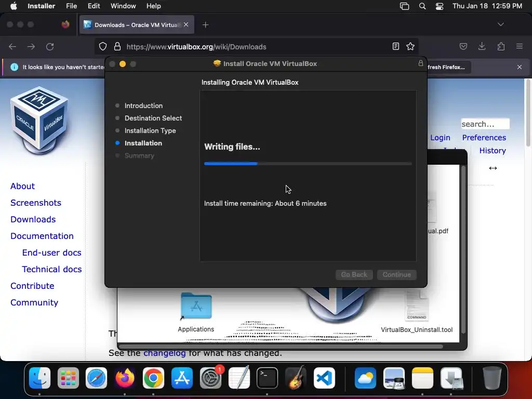The height and width of the screenshot is (399, 532).
Task: Open Visual Studio Code in the Dock
Action: pyautogui.click(x=324, y=378)
